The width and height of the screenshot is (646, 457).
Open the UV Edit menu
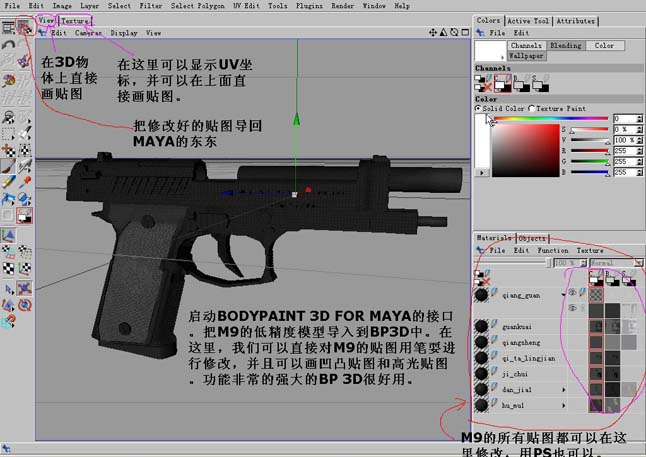[x=246, y=6]
